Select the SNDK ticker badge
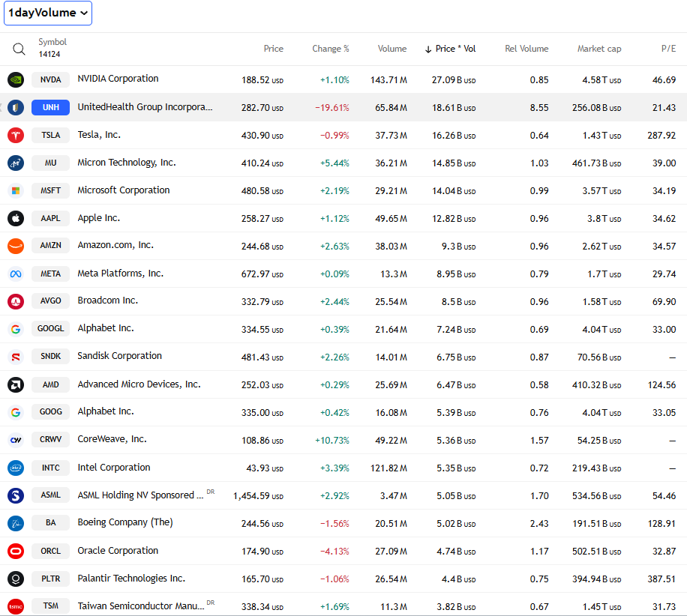This screenshot has height=616, width=687. tap(51, 357)
